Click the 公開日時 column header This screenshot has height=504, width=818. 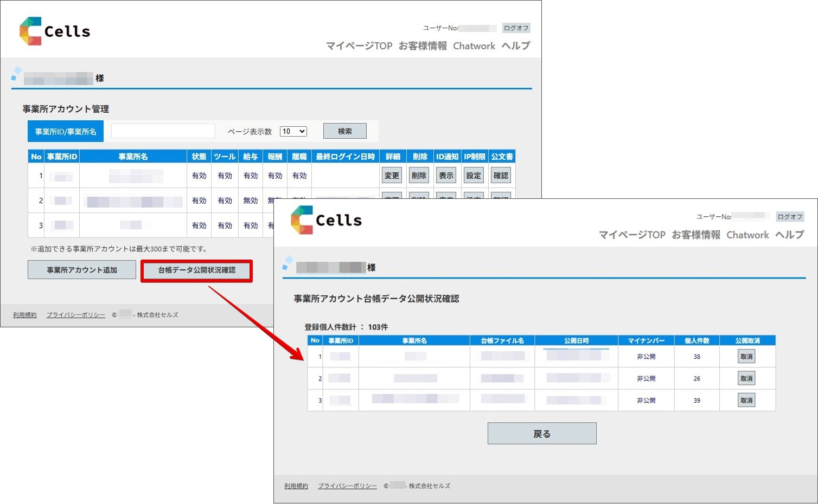[x=577, y=341]
